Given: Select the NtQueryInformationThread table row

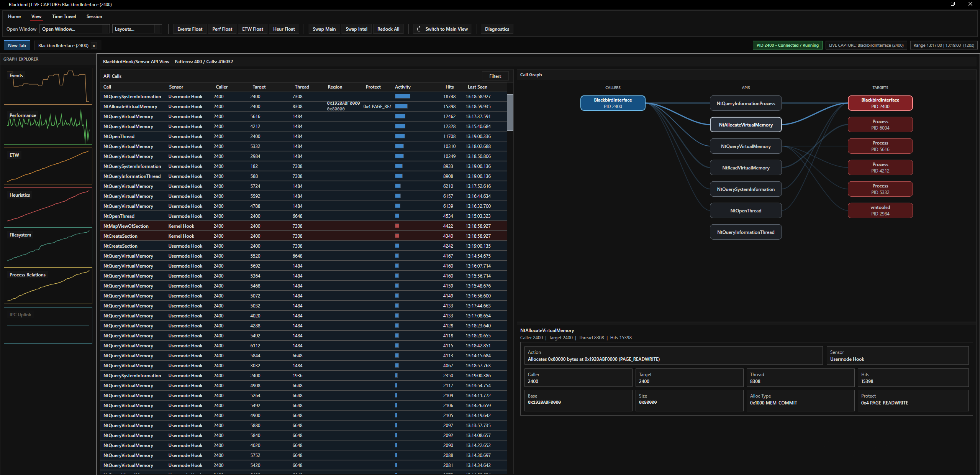Looking at the screenshot, I should click(303, 176).
